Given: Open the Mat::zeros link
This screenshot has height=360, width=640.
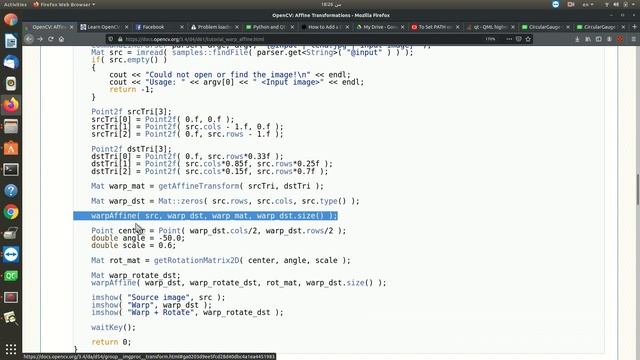Looking at the screenshot, I should click(x=179, y=201).
